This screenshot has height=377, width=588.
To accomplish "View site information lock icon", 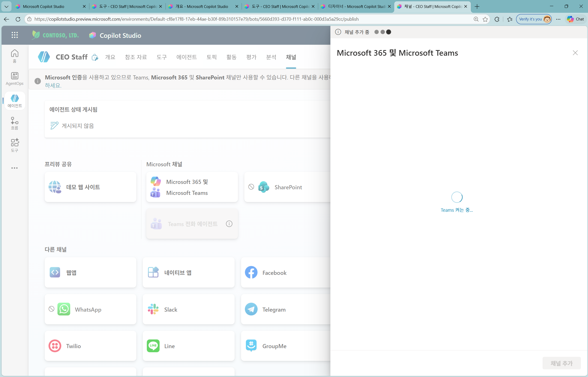I will [x=29, y=19].
